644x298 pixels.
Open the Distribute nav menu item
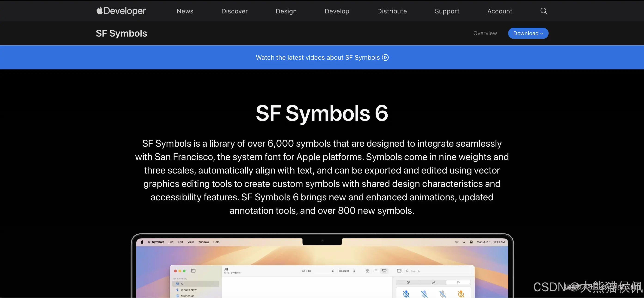click(392, 11)
